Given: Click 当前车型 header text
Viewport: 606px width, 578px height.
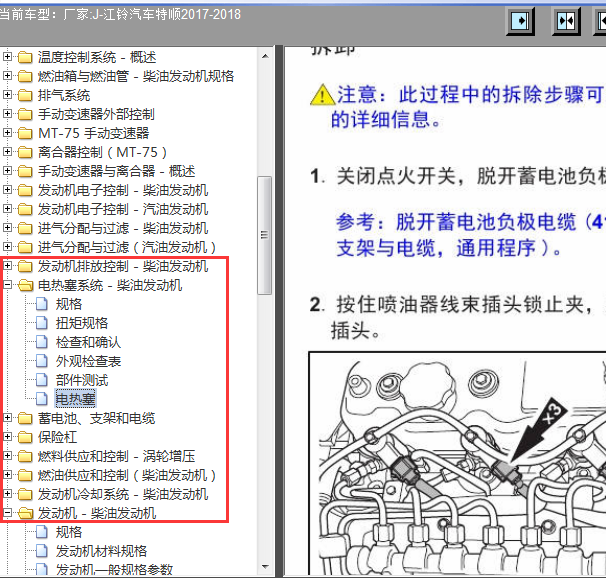Looking at the screenshot, I should [x=120, y=14].
